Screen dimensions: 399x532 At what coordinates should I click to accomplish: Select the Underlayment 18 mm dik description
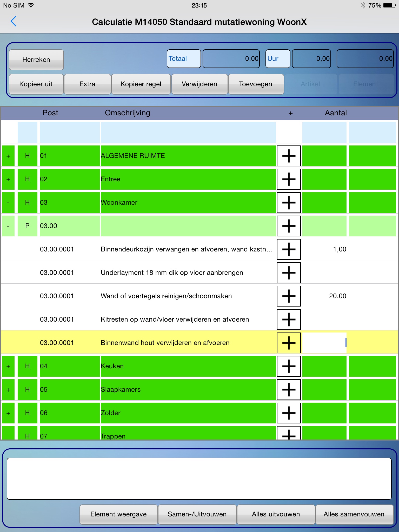point(172,273)
